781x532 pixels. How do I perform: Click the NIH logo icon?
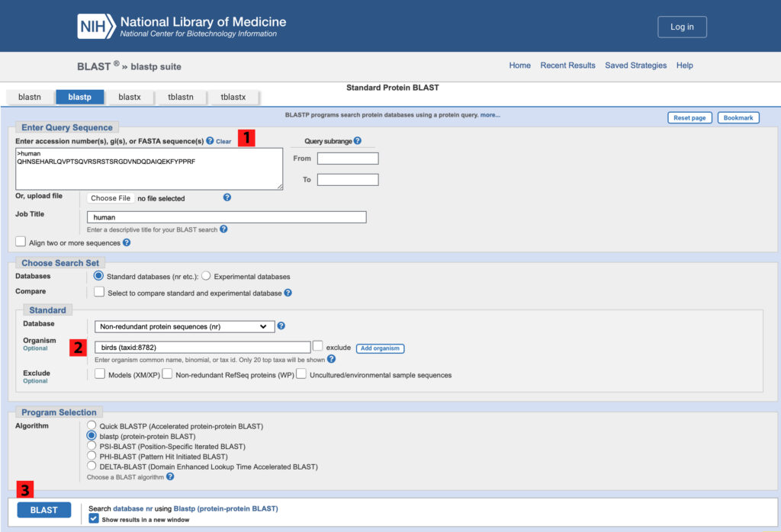[x=96, y=27]
